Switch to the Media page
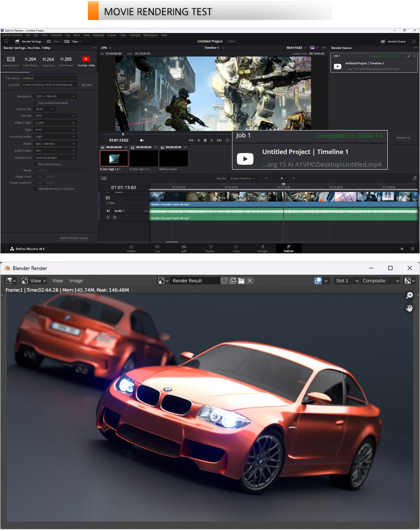The height and width of the screenshot is (531, 420). [131, 248]
